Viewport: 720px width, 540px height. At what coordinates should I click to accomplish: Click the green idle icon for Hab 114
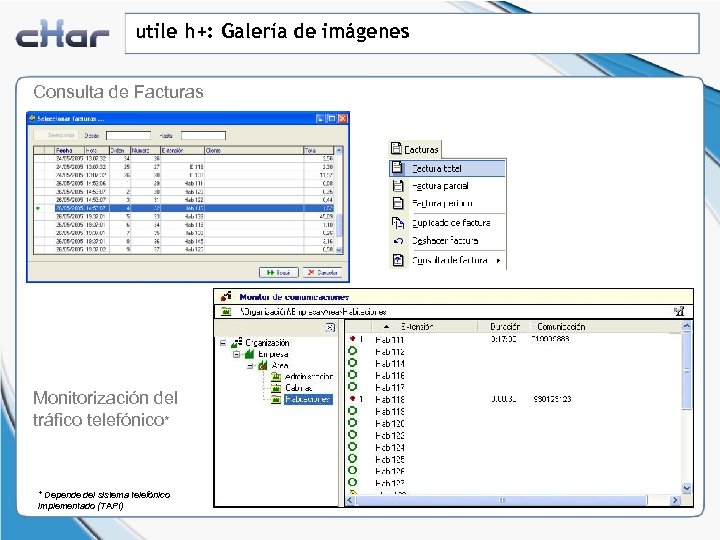coord(353,363)
